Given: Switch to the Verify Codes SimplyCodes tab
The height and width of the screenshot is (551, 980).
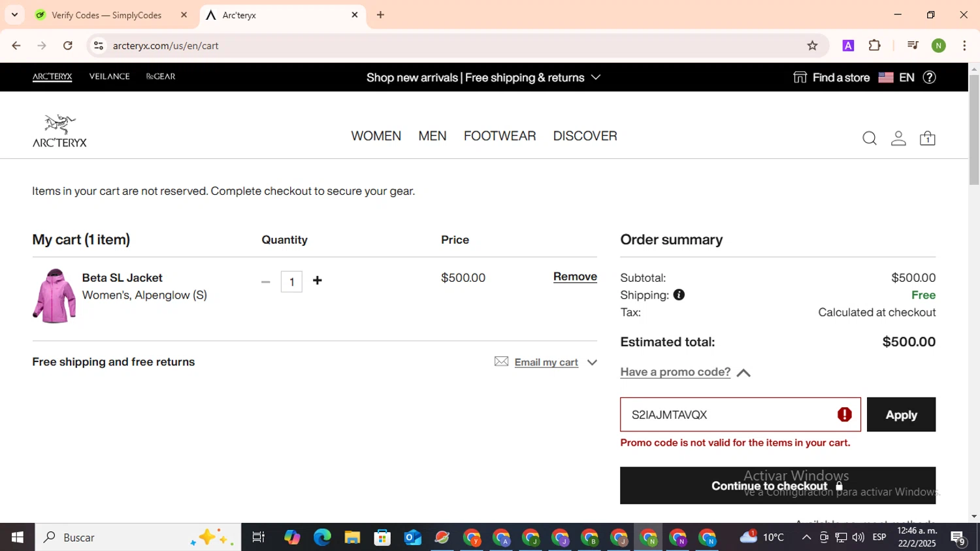Looking at the screenshot, I should click(x=106, y=15).
